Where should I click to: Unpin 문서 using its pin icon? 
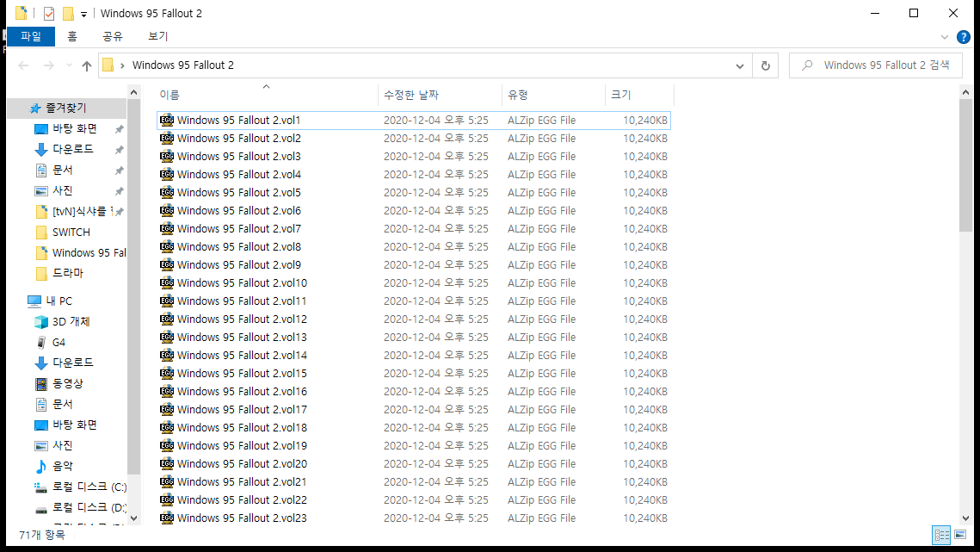click(x=119, y=171)
